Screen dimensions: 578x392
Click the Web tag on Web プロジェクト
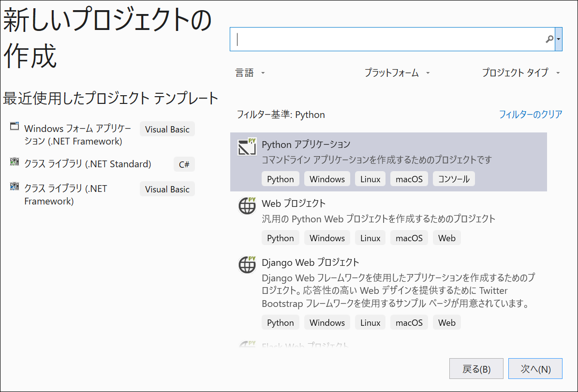(x=447, y=238)
